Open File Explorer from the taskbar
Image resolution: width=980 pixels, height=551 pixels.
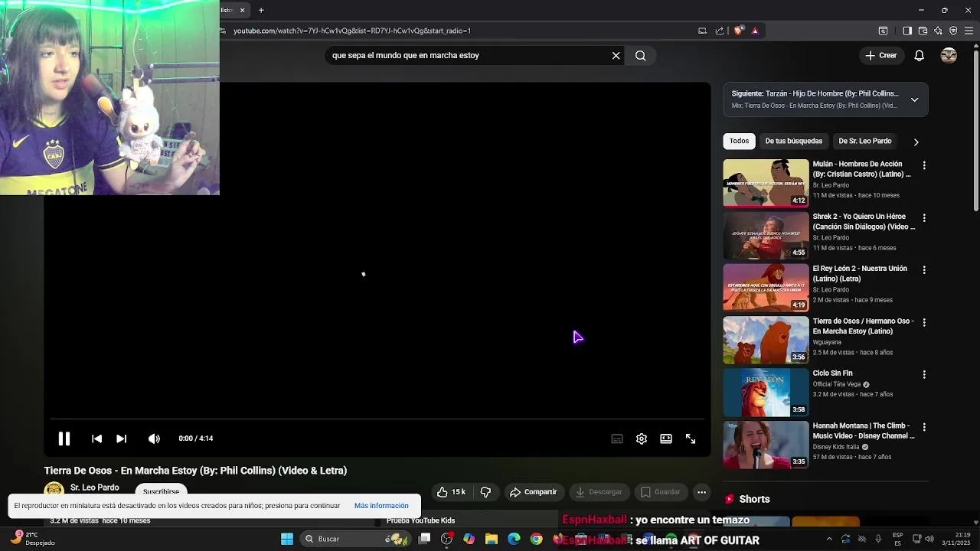492,539
